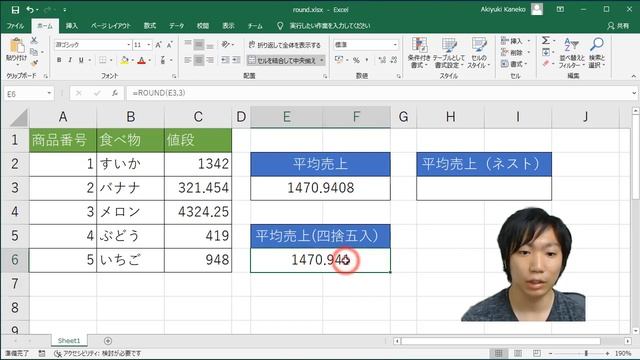Image resolution: width=640 pixels, height=360 pixels.
Task: Click the orientation (angled text) icon
Action: [226, 44]
